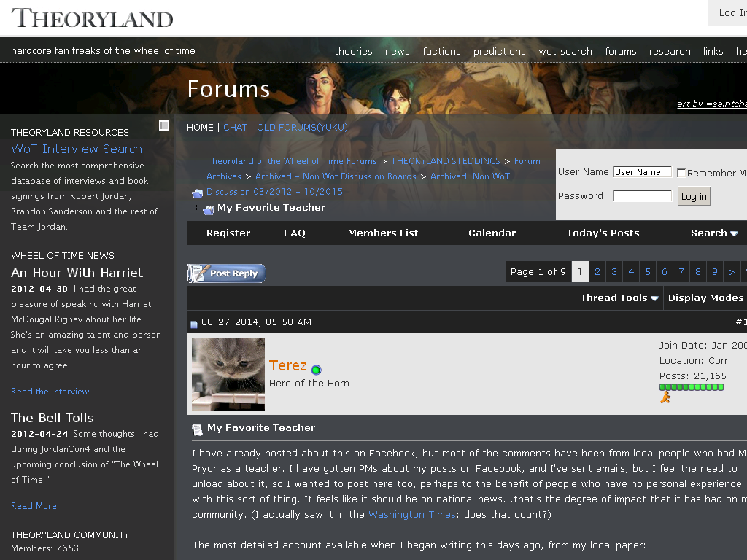Expand the Thread Tools dropdown

point(619,298)
